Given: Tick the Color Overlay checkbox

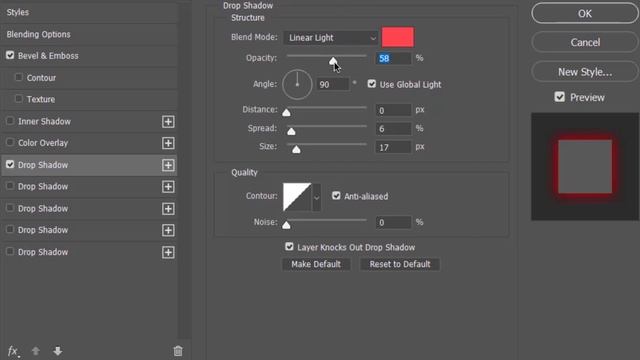Looking at the screenshot, I should pos(10,142).
